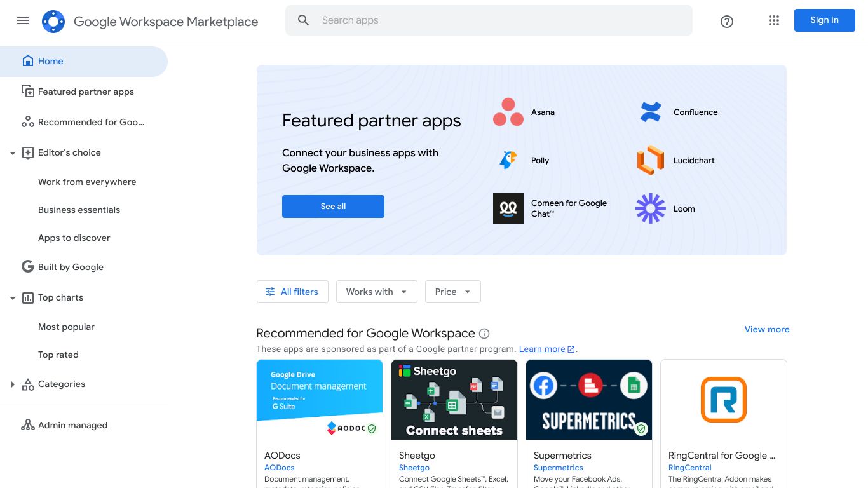Select Work from everywhere
The width and height of the screenshot is (868, 488).
87,182
